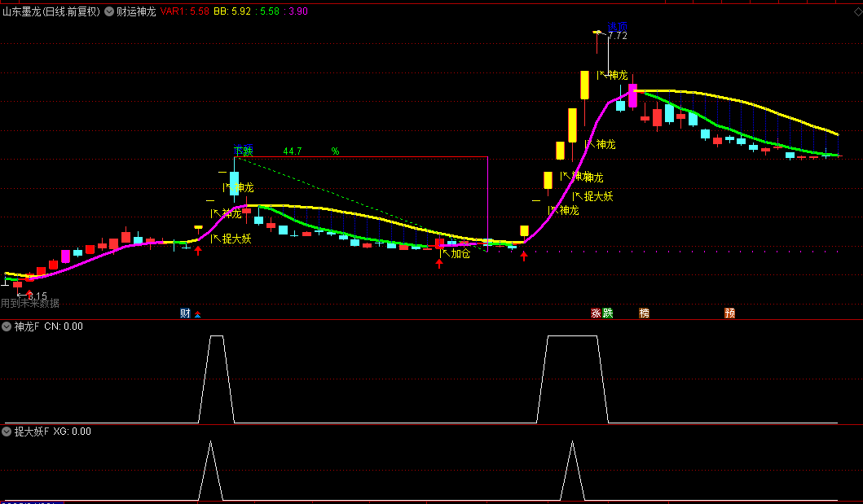Click the 财运神龙 indicator name
This screenshot has height=504, width=863.
136,11
